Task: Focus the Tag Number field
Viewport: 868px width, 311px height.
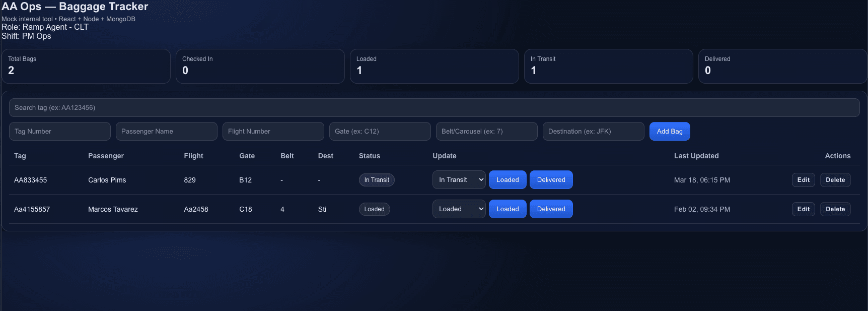Action: tap(60, 131)
